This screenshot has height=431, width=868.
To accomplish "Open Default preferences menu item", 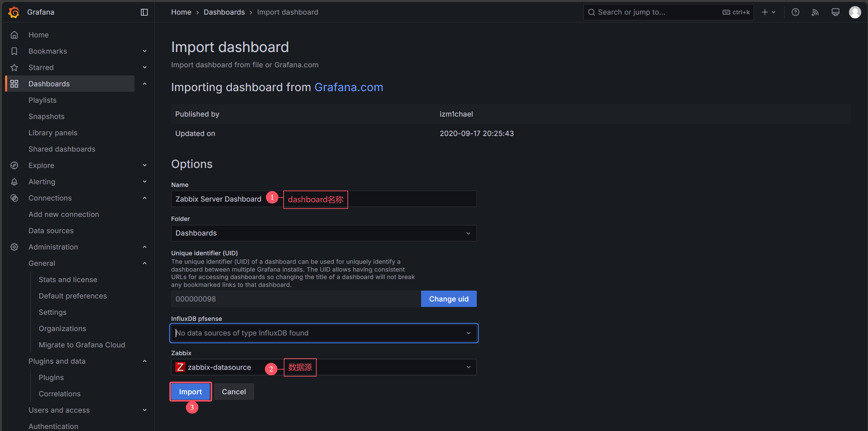I will (73, 296).
